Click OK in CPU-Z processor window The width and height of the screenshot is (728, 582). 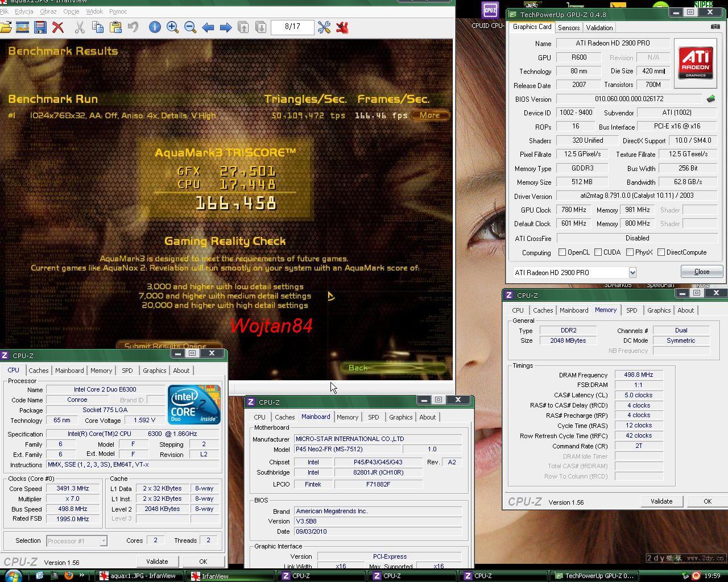(203, 562)
